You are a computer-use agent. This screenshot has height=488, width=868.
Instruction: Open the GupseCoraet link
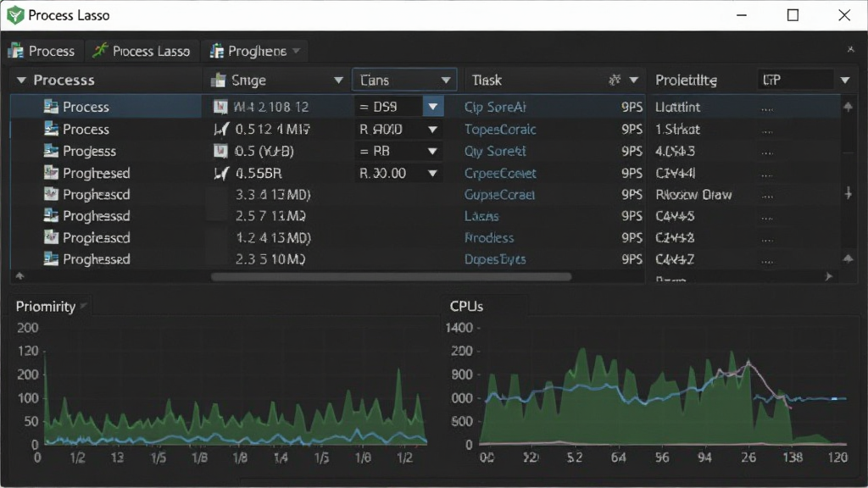tap(499, 194)
